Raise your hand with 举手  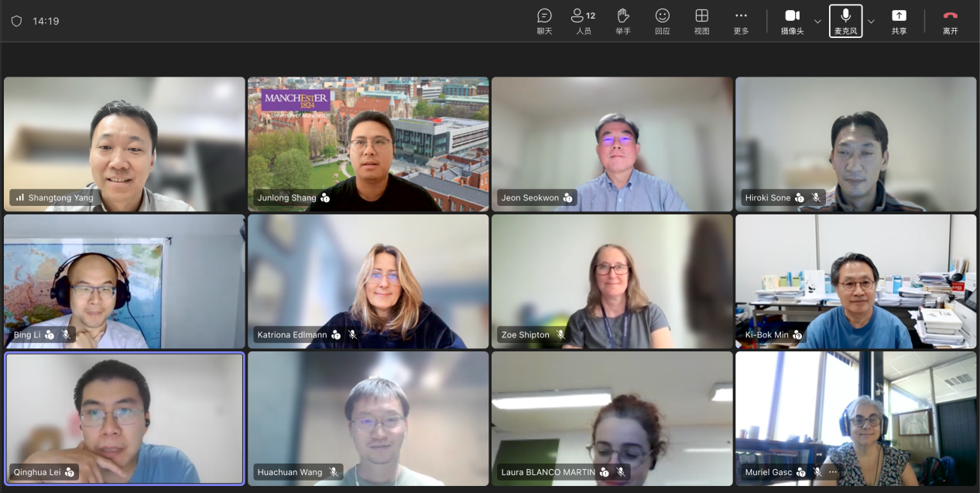623,21
